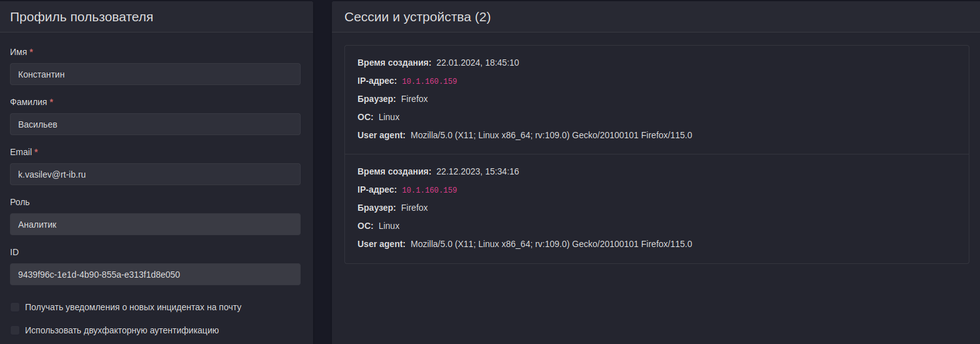Click the User agent string in the first session
Screen dimensions: 980x344
551,135
